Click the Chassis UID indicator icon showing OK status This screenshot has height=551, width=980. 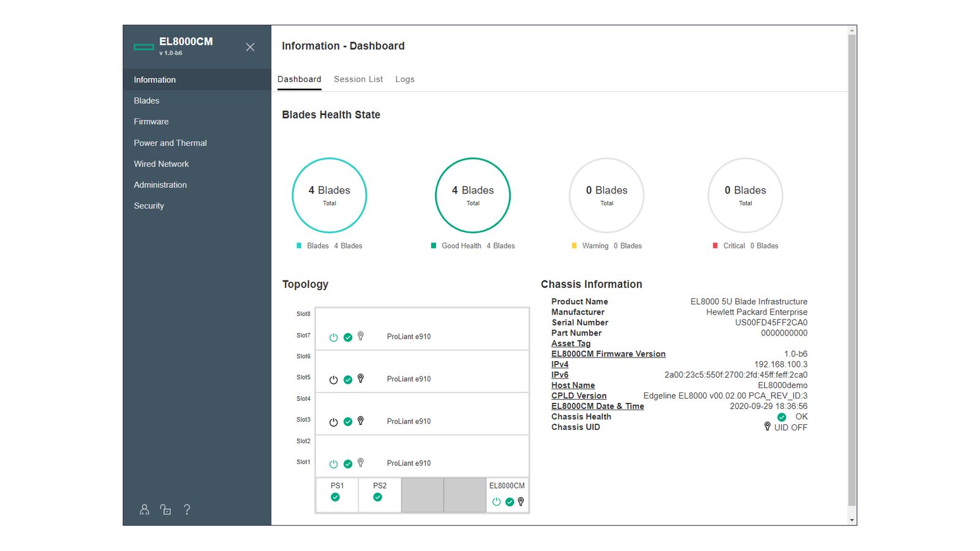tap(782, 416)
